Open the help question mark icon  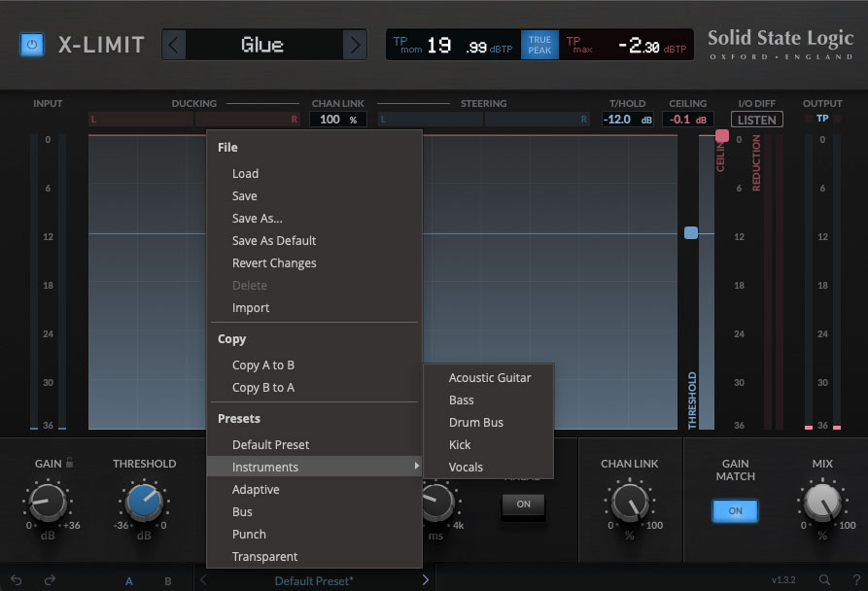tap(856, 579)
